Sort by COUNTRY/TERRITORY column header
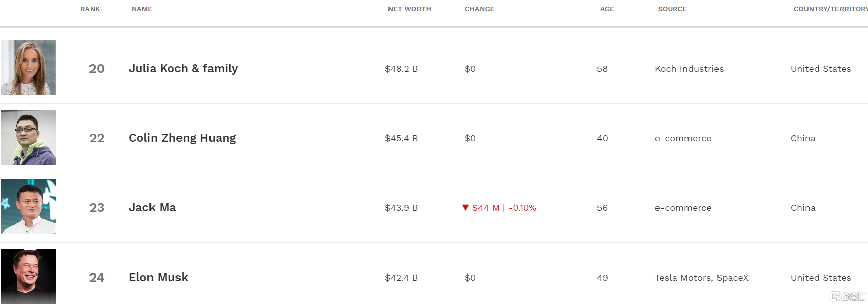Viewport: 868px width, 305px height. [830, 9]
